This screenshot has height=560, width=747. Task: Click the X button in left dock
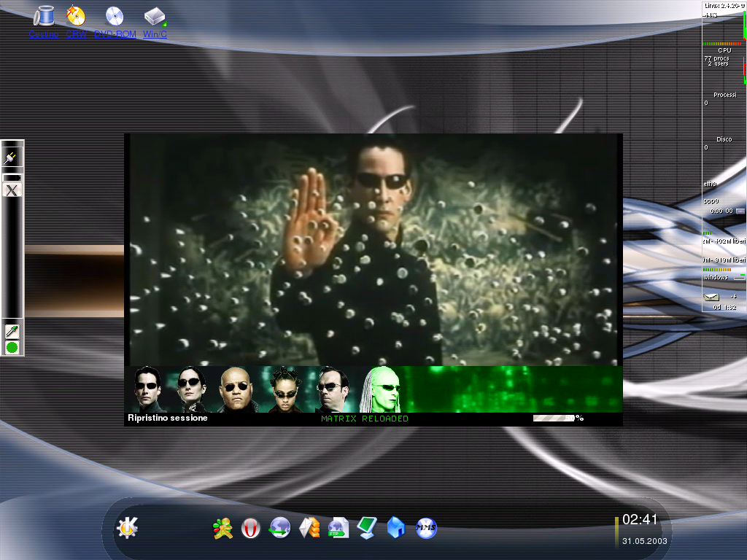tap(12, 190)
